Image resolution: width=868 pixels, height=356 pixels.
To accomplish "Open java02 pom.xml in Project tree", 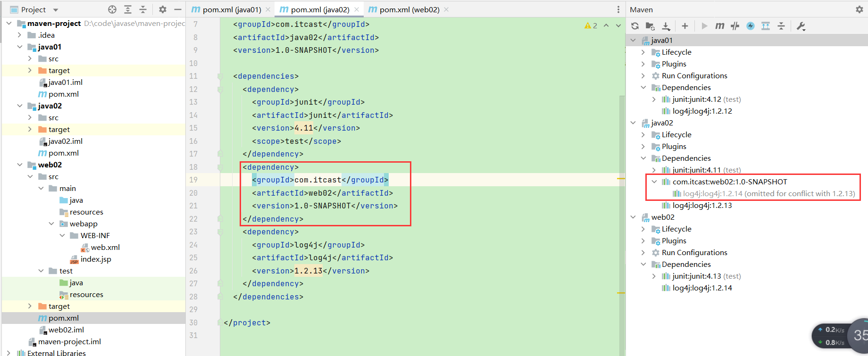I will [58, 153].
